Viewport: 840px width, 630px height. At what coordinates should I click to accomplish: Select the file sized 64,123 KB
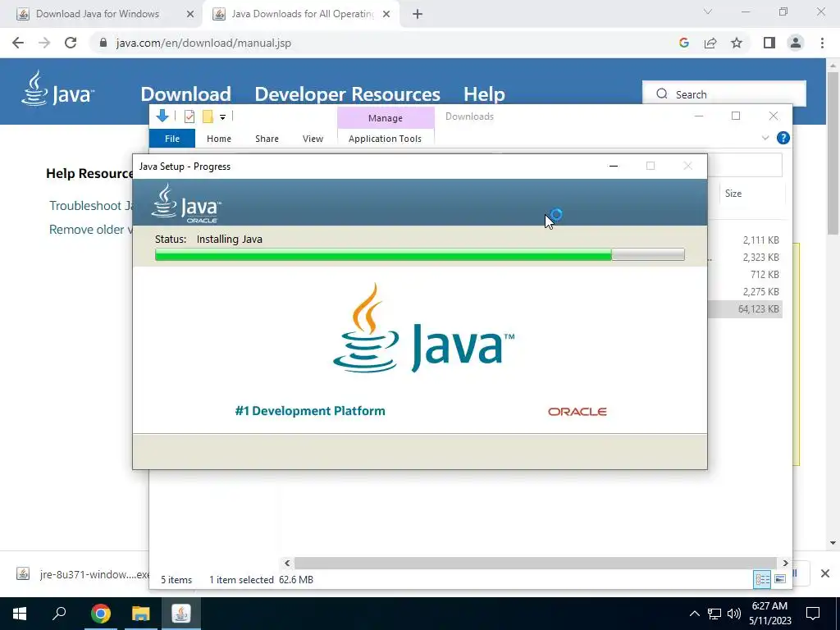tap(758, 308)
